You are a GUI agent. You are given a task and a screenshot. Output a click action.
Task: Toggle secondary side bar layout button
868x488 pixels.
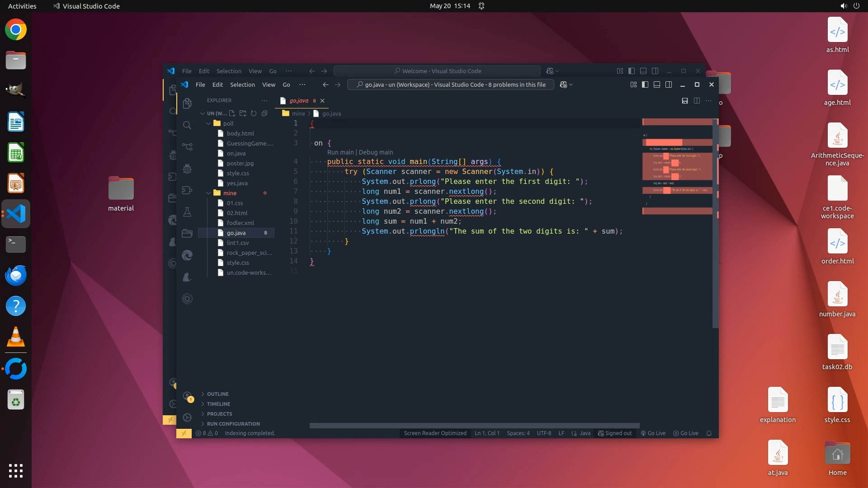[x=669, y=84]
